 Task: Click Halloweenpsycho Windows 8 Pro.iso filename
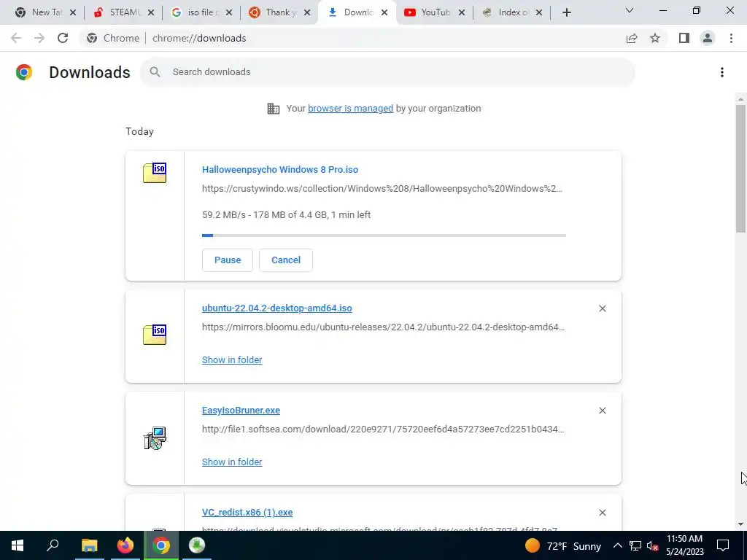coord(280,169)
